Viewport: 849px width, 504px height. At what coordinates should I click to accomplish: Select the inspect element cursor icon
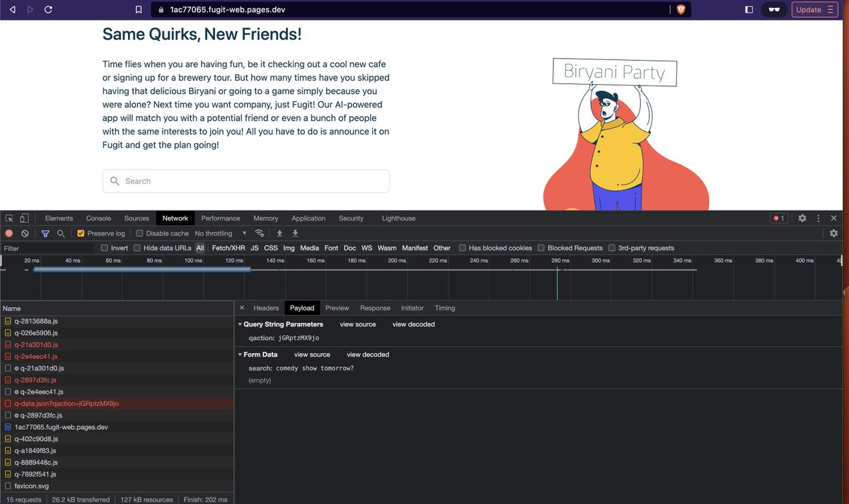tap(9, 218)
